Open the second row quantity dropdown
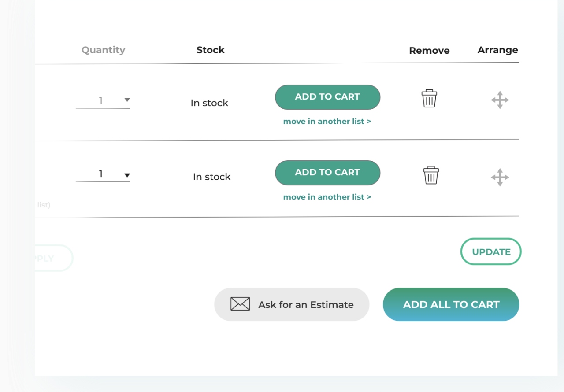This screenshot has width=564, height=392. [103, 174]
